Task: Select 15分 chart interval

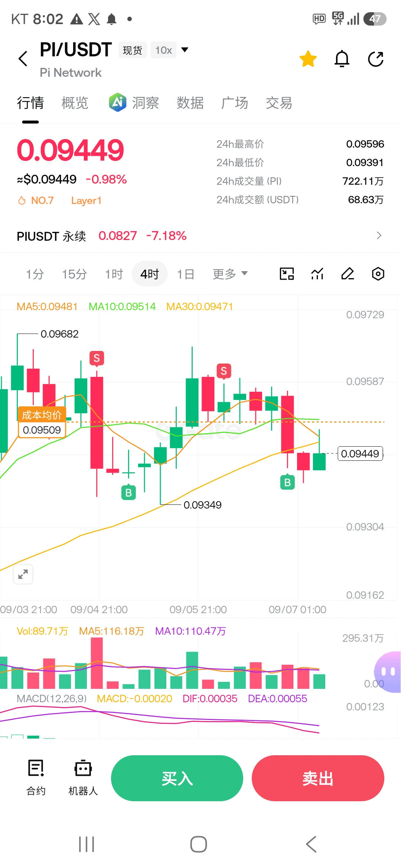Action: tap(74, 274)
